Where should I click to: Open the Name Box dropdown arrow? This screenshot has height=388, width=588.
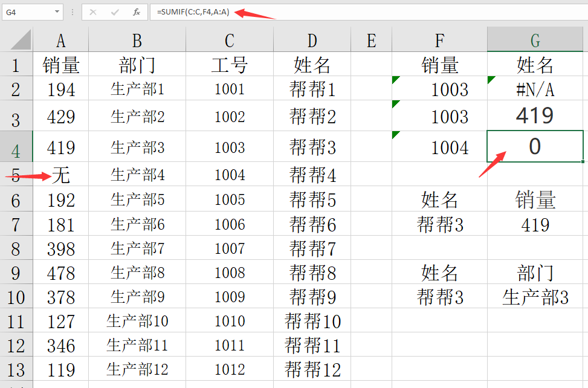click(57, 12)
